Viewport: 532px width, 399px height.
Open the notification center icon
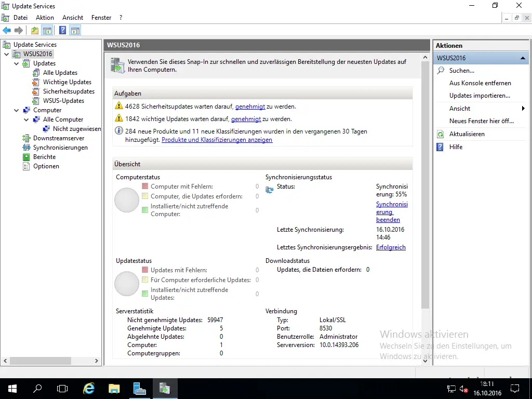(x=515, y=389)
